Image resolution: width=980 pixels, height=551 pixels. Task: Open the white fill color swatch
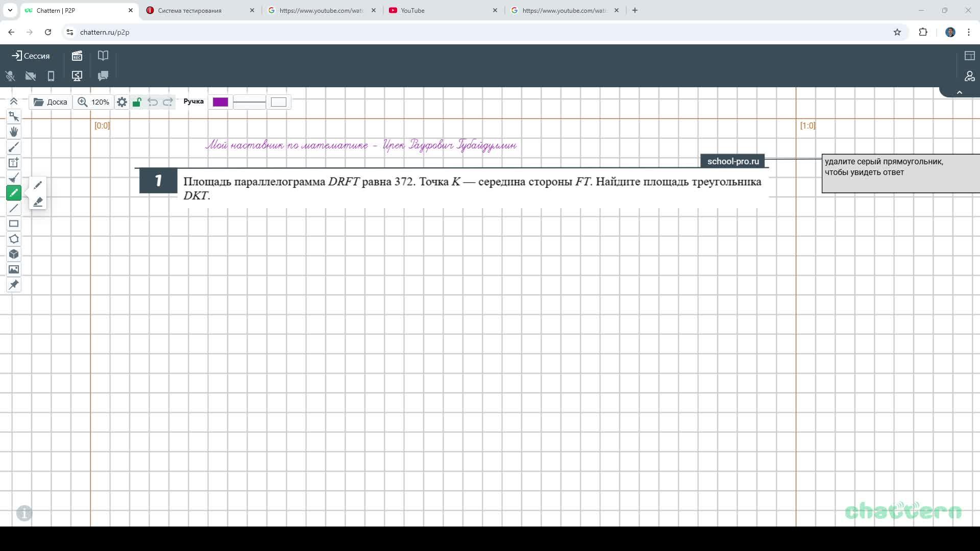coord(279,102)
